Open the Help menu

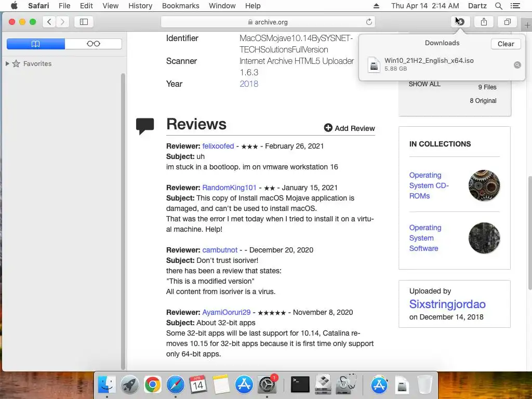coord(253,6)
